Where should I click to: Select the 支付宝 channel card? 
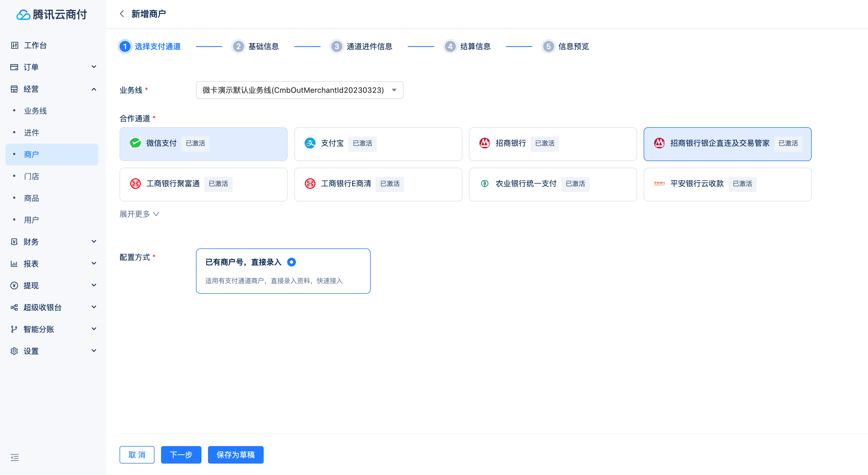pyautogui.click(x=378, y=144)
